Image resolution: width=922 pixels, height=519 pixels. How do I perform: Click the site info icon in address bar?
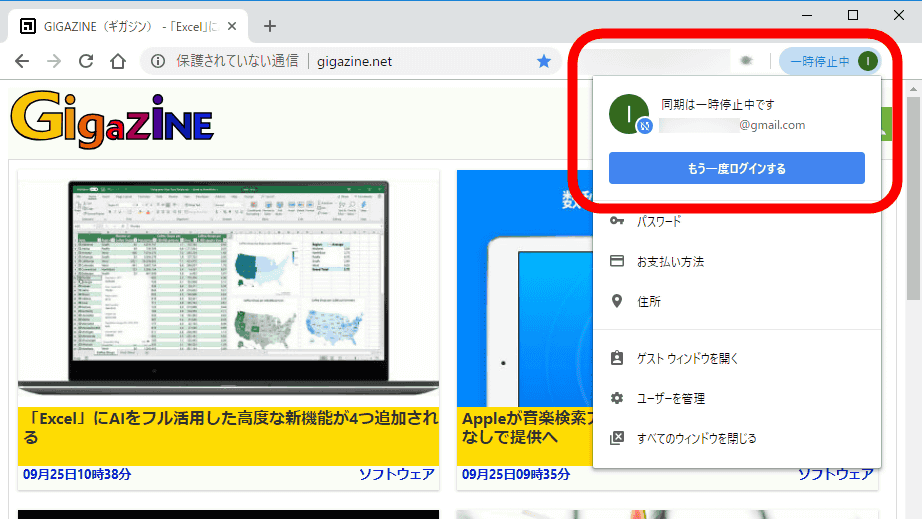tap(157, 62)
